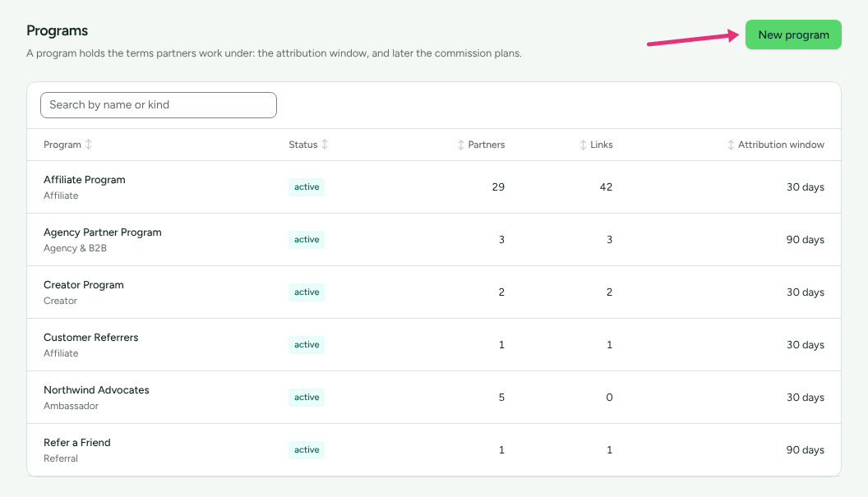Click the sort arrows beside Links
Image resolution: width=868 pixels, height=497 pixels.
pos(583,145)
